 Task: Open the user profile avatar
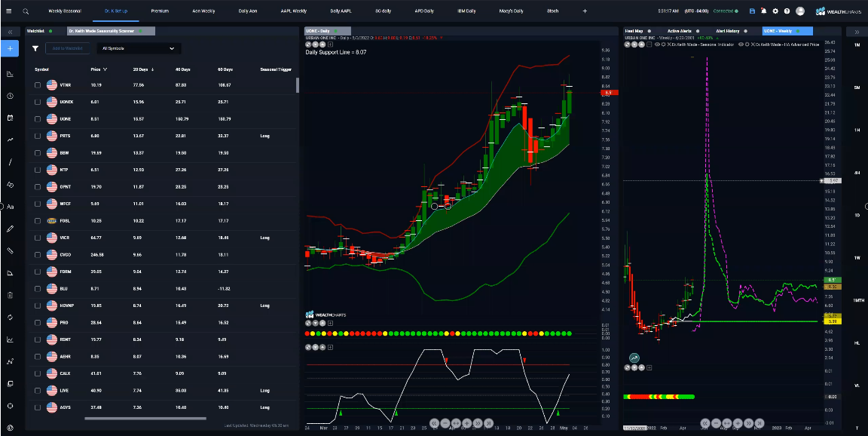(x=800, y=11)
